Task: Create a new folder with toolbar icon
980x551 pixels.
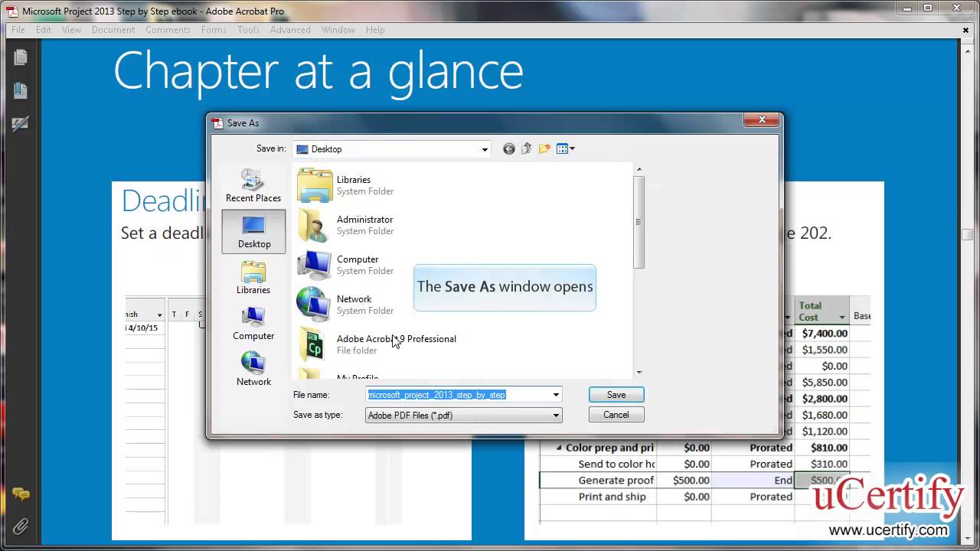Action: coord(544,149)
